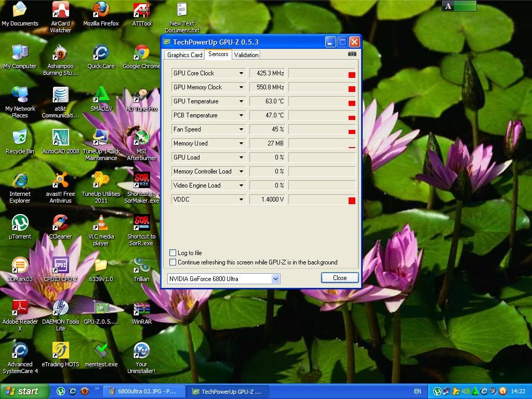This screenshot has width=532, height=399.
Task: Open the Validation tab
Action: click(x=246, y=55)
